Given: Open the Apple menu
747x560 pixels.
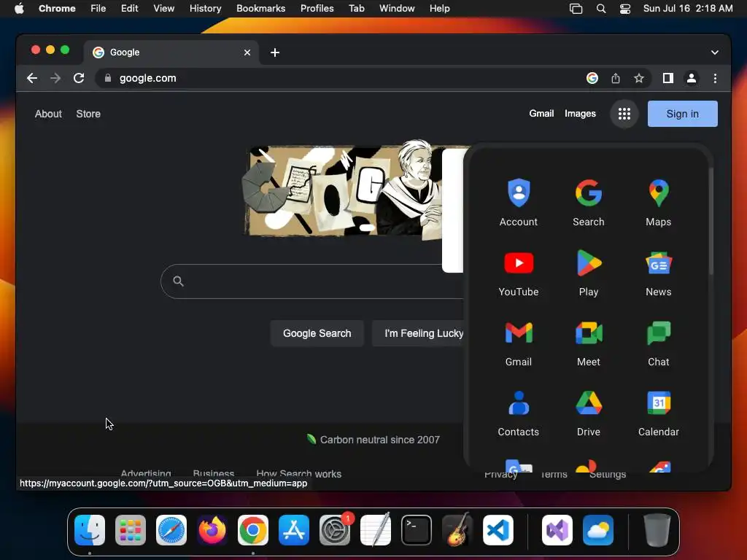Looking at the screenshot, I should tap(19, 9).
